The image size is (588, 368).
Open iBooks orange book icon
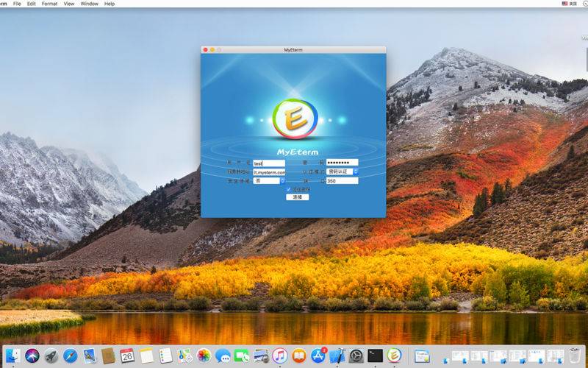[x=299, y=355]
